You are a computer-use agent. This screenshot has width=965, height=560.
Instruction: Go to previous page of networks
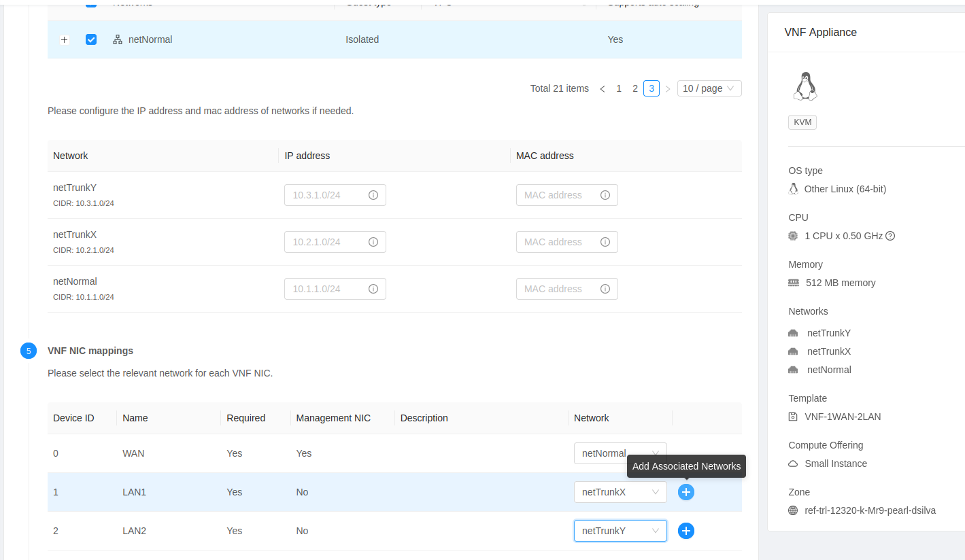pos(603,88)
